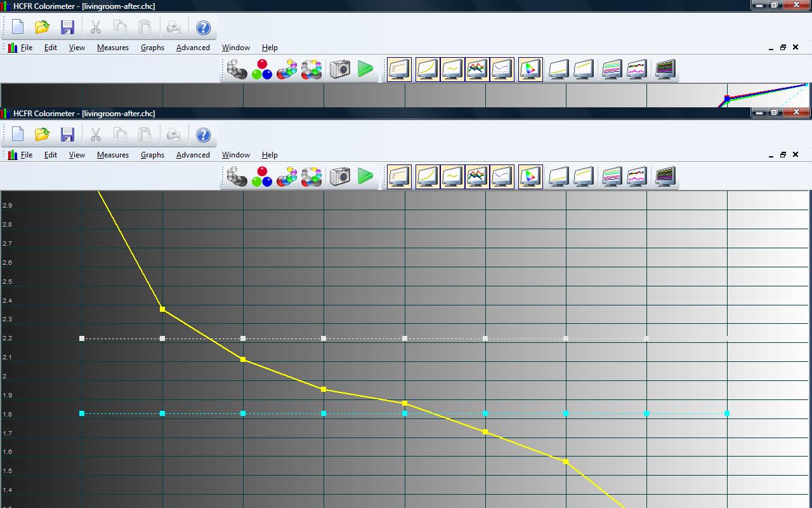Open Measures menu in rear window

click(113, 48)
